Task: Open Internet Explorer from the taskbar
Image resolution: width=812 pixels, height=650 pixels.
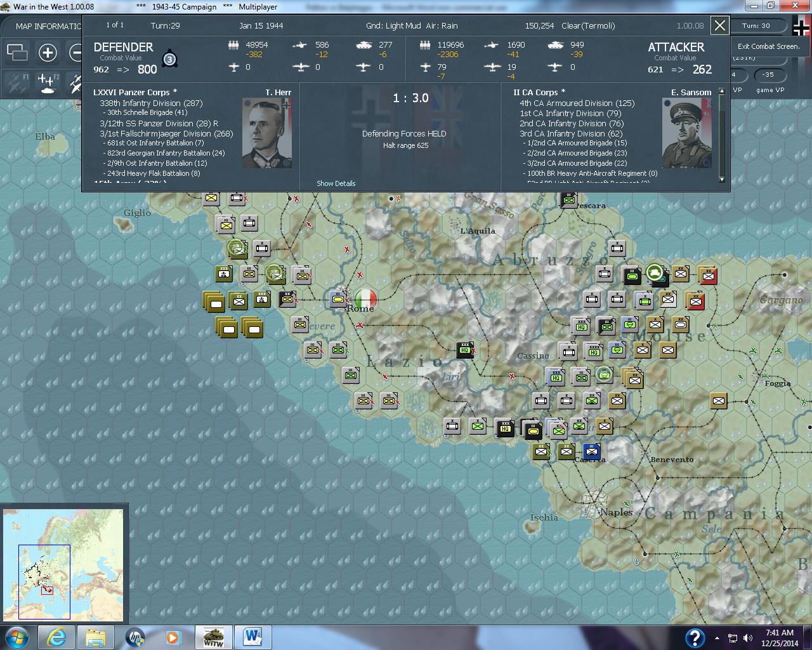Action: click(x=58, y=637)
